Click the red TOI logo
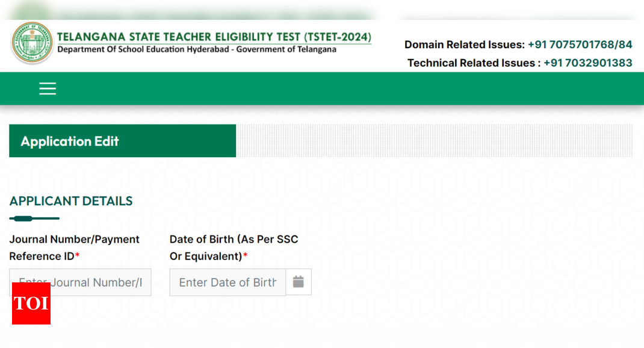 click(31, 304)
